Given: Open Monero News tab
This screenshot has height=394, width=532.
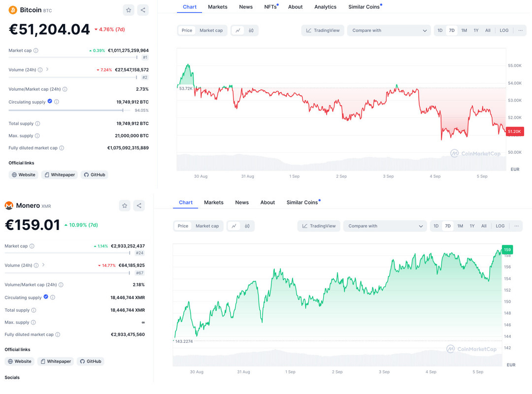Looking at the screenshot, I should [242, 202].
